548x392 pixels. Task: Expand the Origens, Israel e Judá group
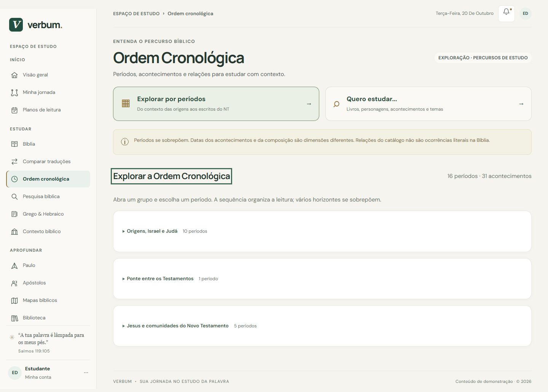tap(322, 231)
